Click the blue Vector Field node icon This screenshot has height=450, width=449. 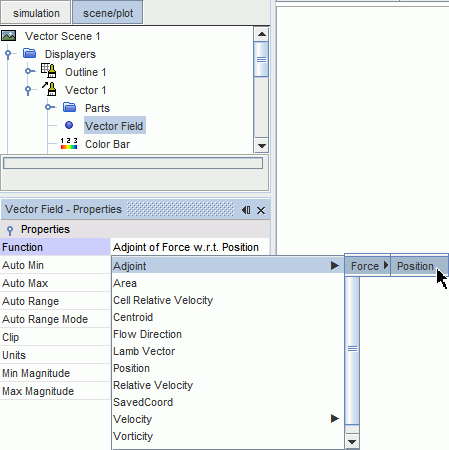pos(69,125)
